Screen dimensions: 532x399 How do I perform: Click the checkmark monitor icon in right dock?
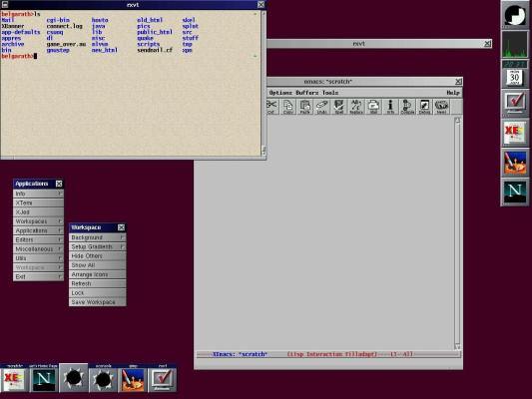click(x=515, y=103)
